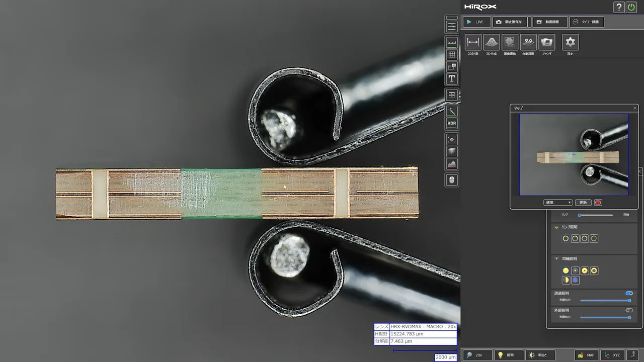644x362 pixels.
Task: Click the help question mark icon
Action: [619, 7]
